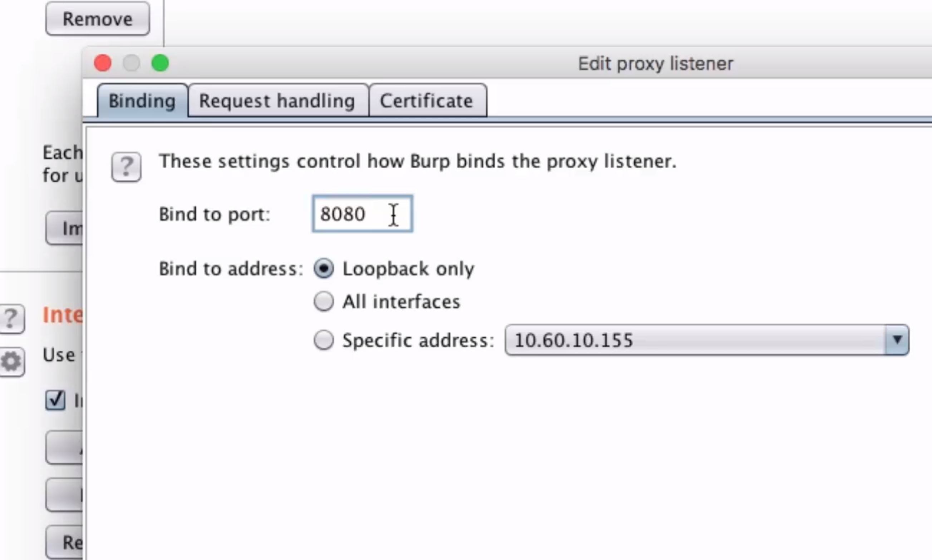Click the help icon beside binding settings
The width and height of the screenshot is (932, 560).
(x=126, y=167)
